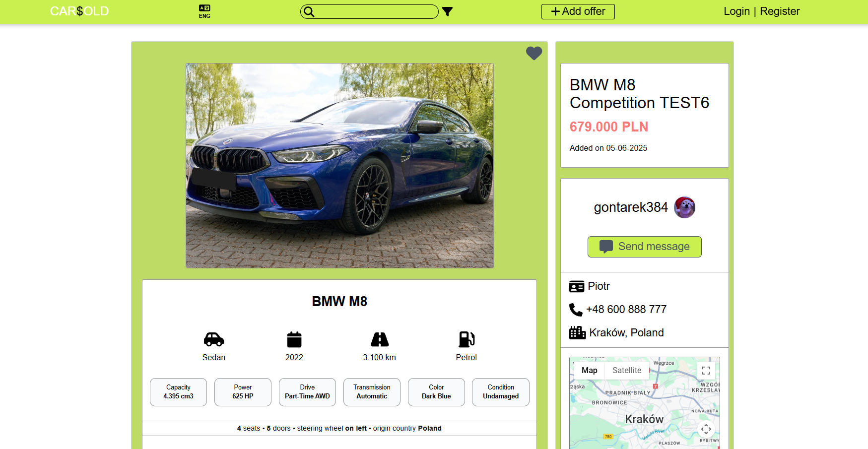Click the seats and doors info line
The height and width of the screenshot is (449, 868).
(x=339, y=428)
